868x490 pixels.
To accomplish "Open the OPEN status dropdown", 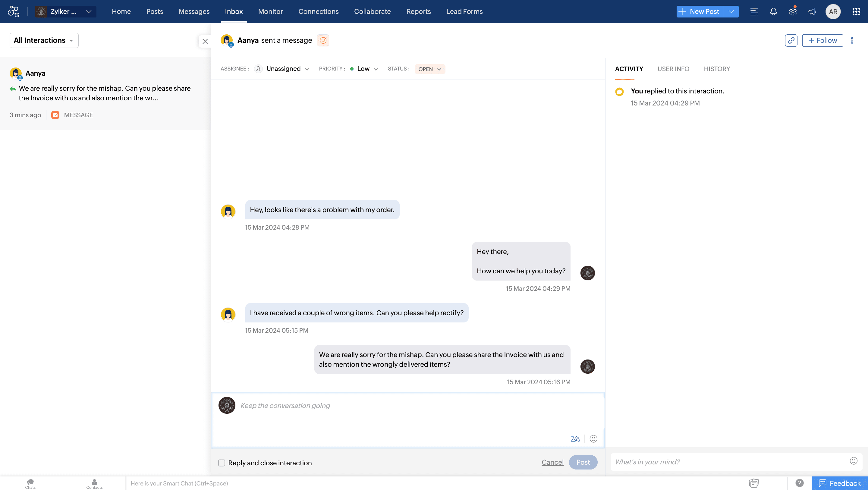I will [429, 69].
